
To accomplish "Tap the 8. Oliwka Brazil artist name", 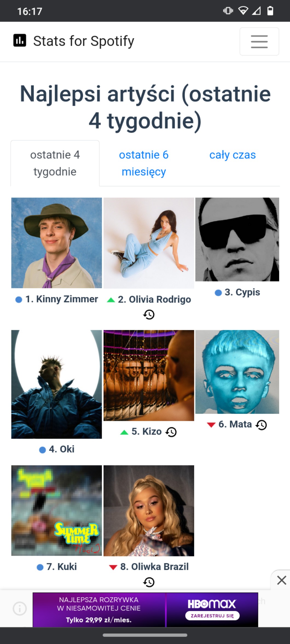I will [154, 567].
